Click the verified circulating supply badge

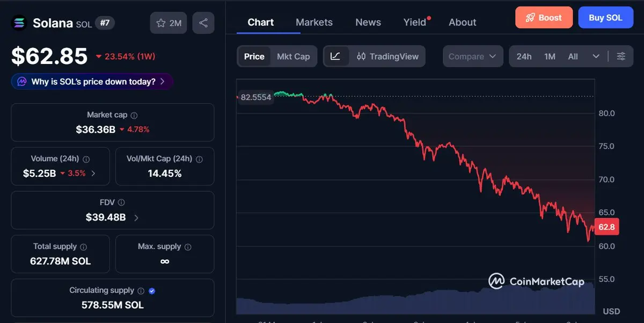(x=152, y=291)
